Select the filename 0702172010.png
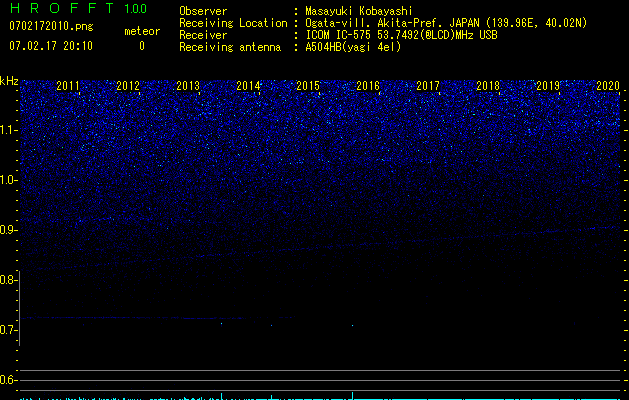 tap(51, 26)
